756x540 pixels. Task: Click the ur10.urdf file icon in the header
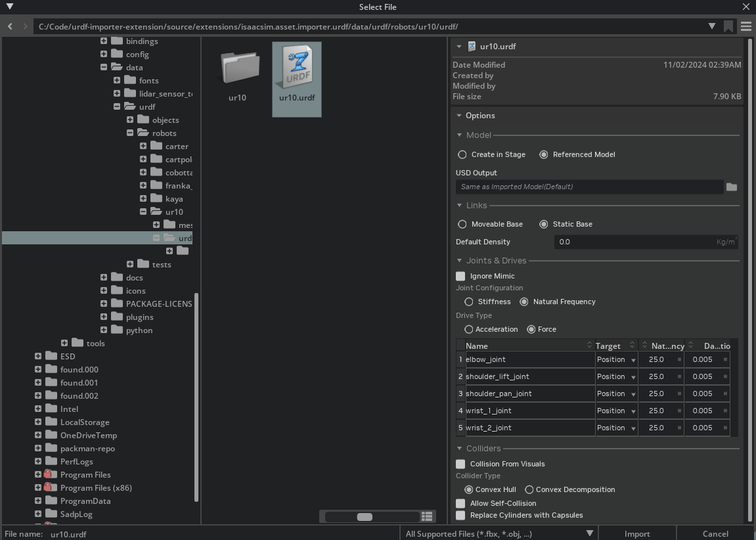pos(472,46)
